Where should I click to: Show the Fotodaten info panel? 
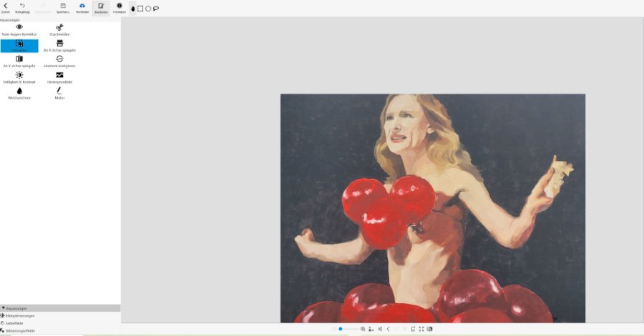[119, 8]
